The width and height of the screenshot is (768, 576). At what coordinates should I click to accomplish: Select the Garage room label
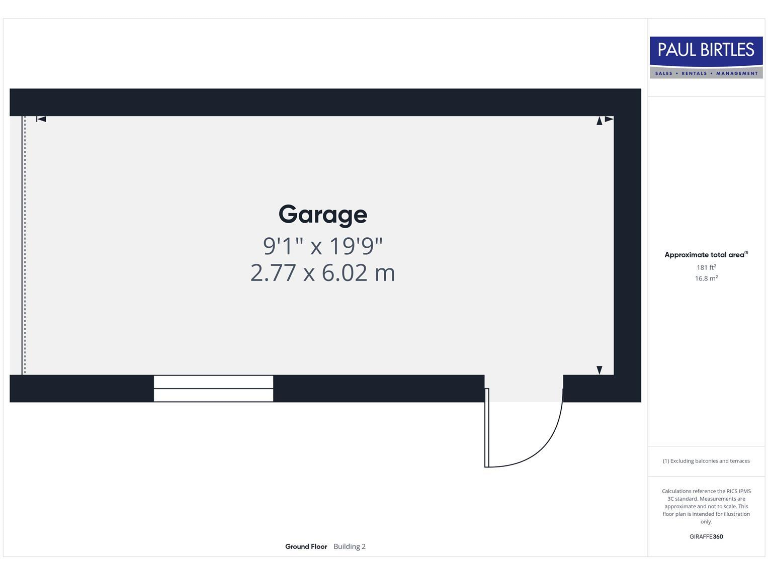tap(322, 214)
